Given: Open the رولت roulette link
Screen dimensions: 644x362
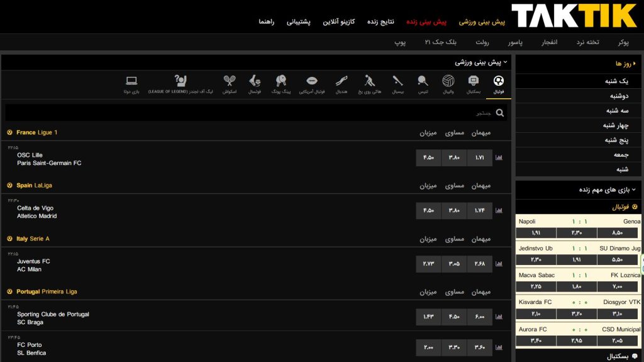Looking at the screenshot, I should tap(482, 42).
